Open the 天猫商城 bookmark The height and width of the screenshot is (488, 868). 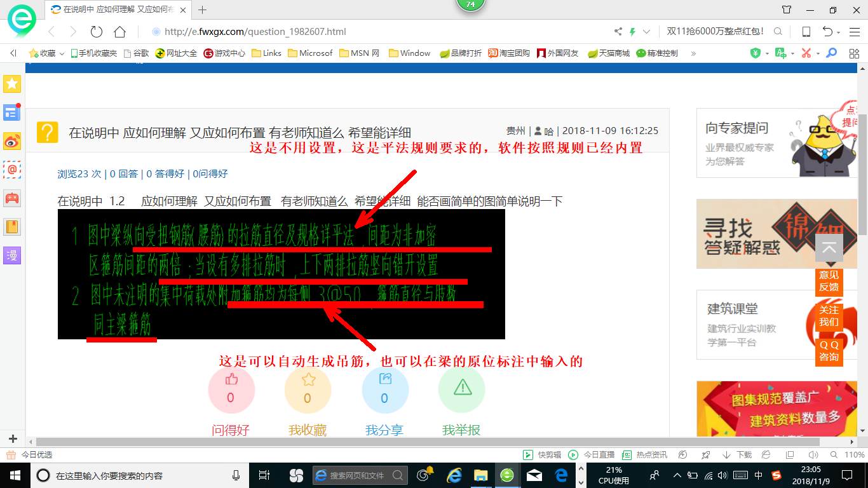tap(609, 53)
